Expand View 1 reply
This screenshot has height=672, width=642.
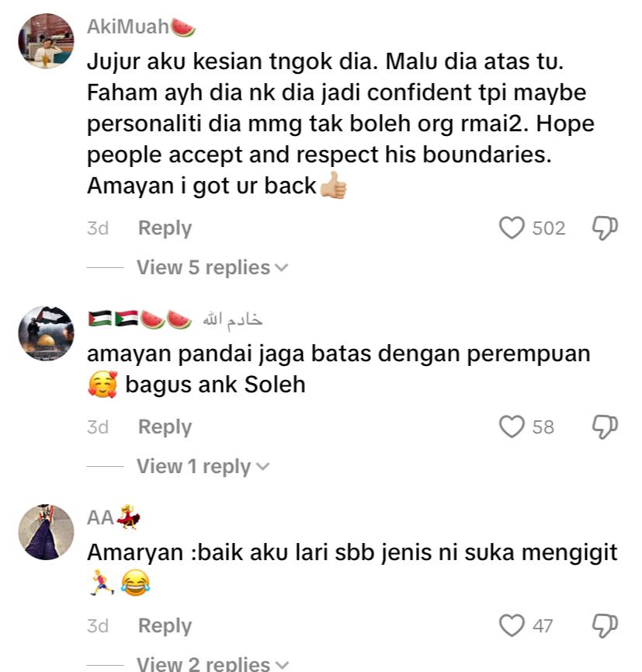203,466
